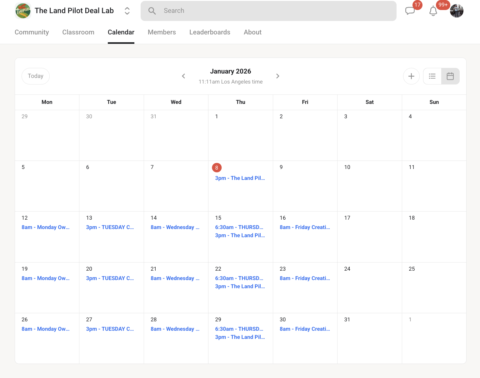Open 6:30am THURSD event on January 15
480x378 pixels.
point(239,227)
